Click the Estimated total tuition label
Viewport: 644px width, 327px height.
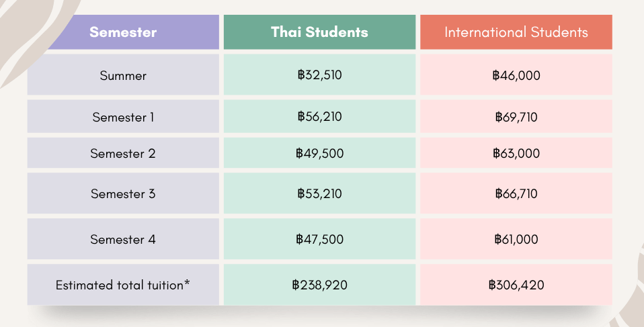click(123, 285)
